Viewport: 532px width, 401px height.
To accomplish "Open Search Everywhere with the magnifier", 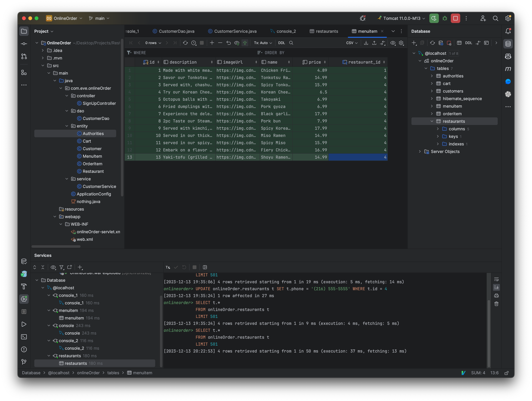I will [x=495, y=18].
